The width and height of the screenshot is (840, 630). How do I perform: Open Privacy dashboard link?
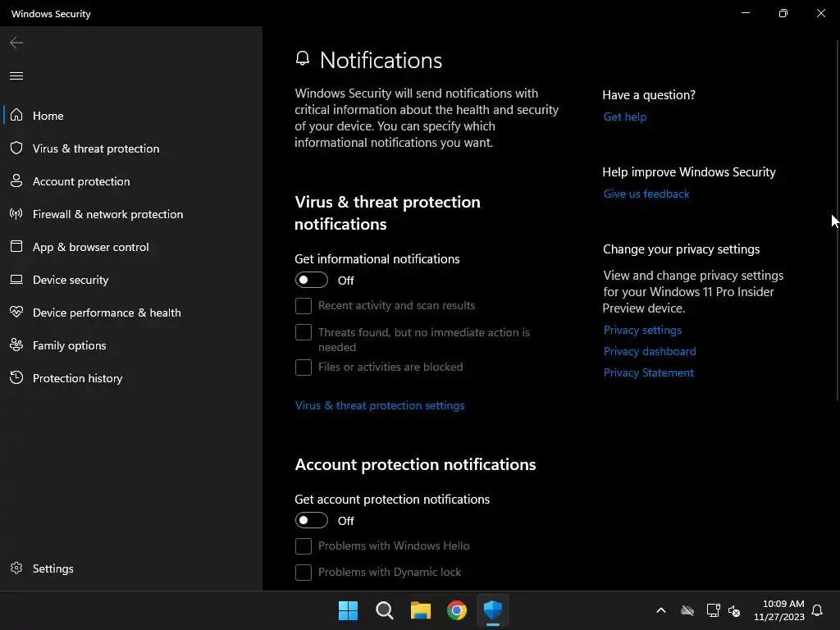(650, 351)
